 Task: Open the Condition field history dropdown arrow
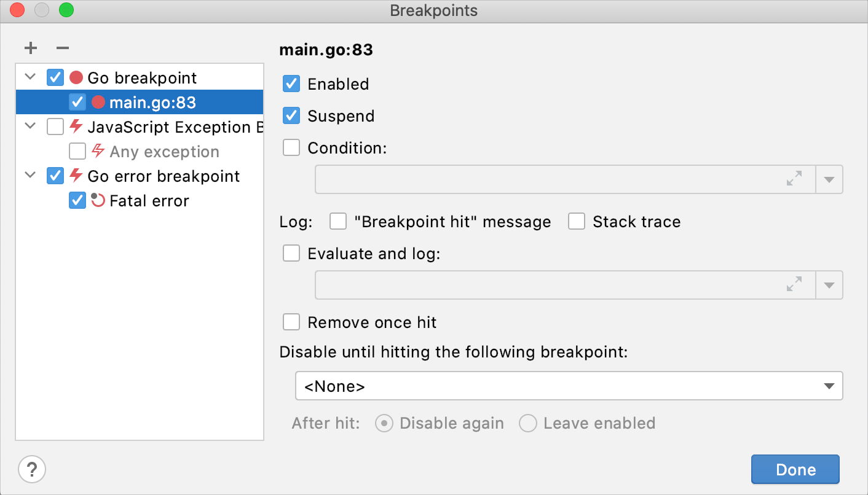point(829,179)
